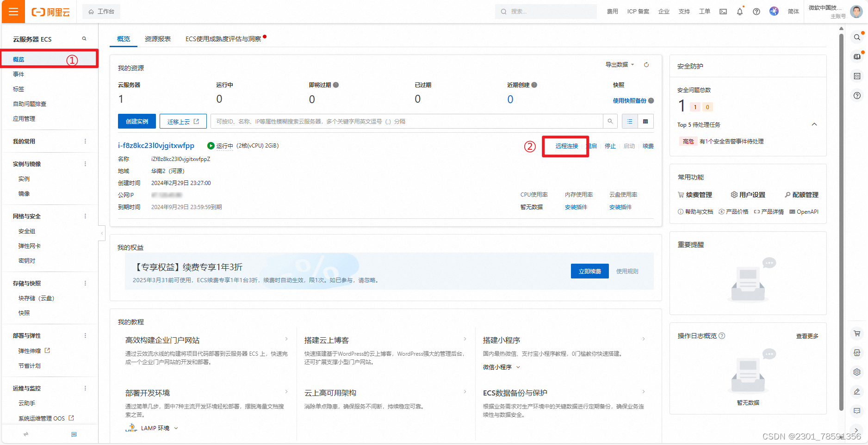Image resolution: width=868 pixels, height=445 pixels.
Task: Collapse the Top 5 待处理任务 section
Action: 814,124
